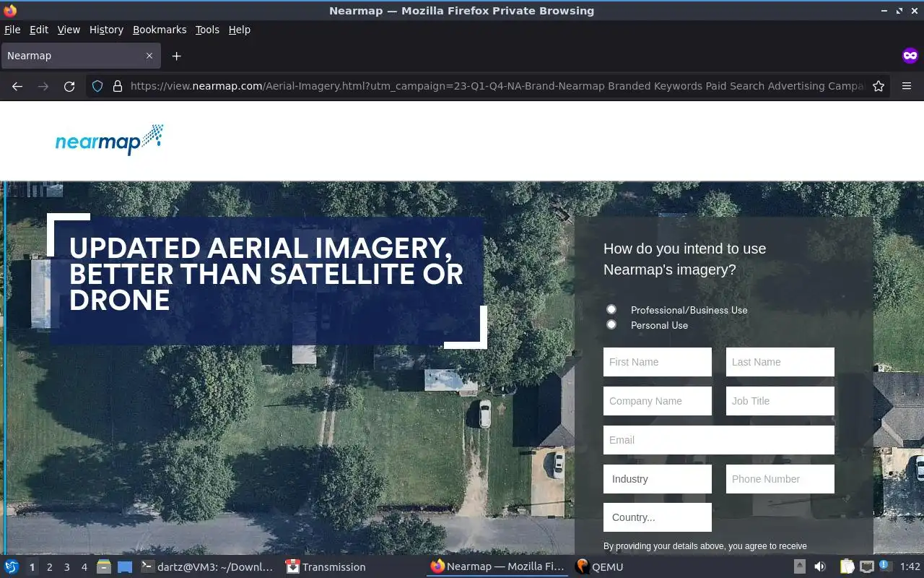Bookmark this page with the star icon
Viewport: 924px width, 578px height.
[879, 86]
